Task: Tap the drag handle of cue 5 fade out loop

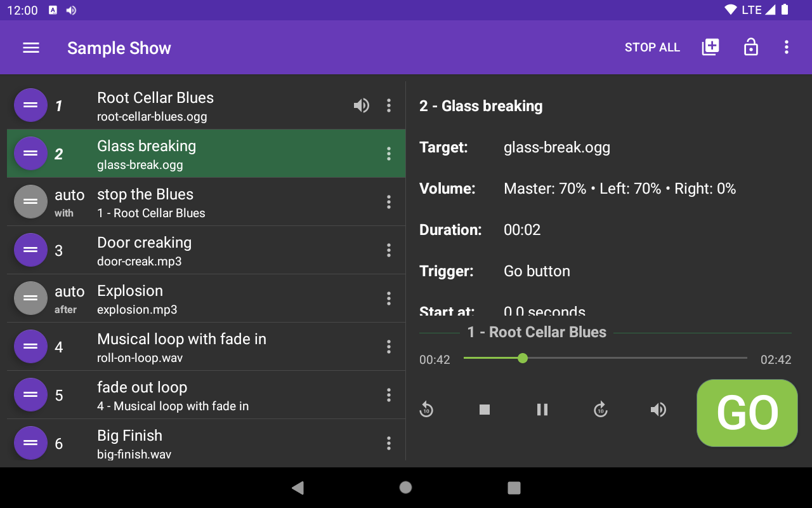Action: click(30, 394)
